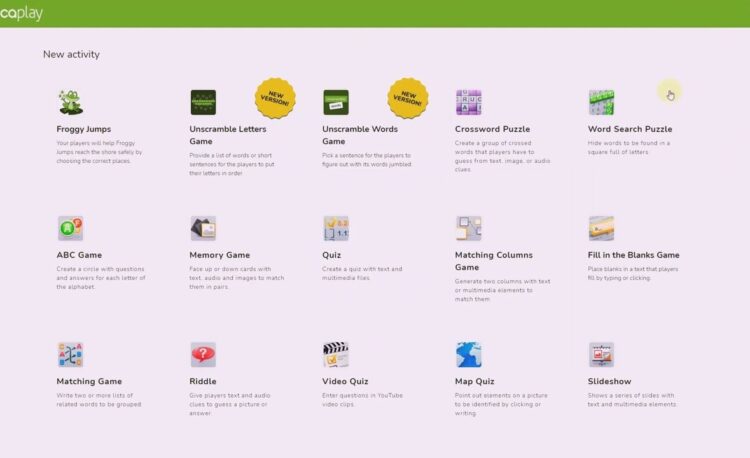Pick the Word Search Puzzle icon

[x=601, y=102]
